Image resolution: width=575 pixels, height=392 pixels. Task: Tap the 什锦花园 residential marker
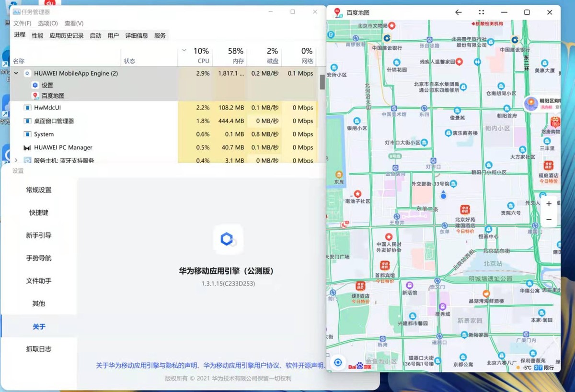pos(397,62)
